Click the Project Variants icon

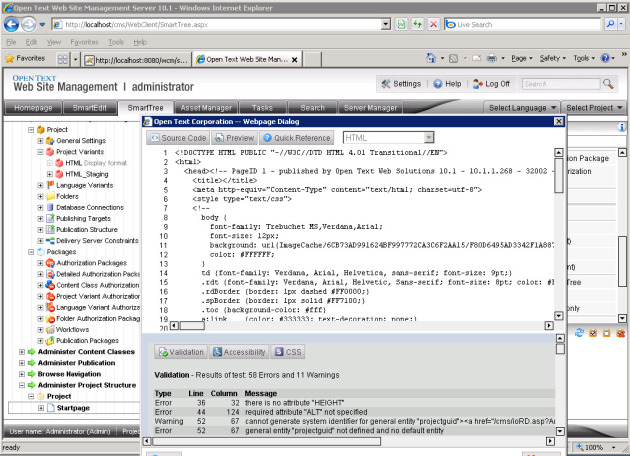[x=50, y=152]
